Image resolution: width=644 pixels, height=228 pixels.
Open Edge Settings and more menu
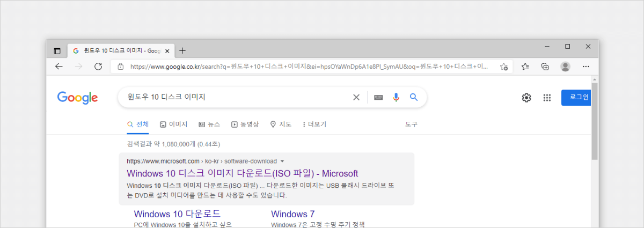point(586,67)
